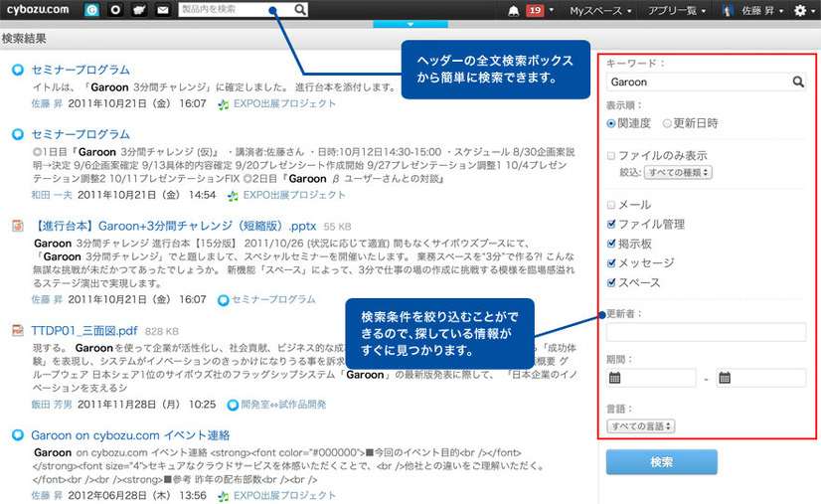Uncheck the スペース checkbox
The image size is (821, 504).
point(611,283)
